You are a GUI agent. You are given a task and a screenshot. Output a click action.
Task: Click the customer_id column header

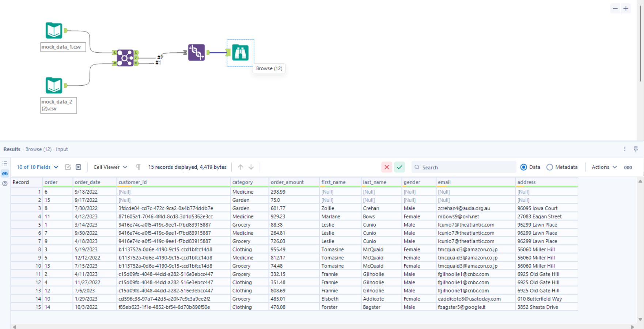click(132, 182)
